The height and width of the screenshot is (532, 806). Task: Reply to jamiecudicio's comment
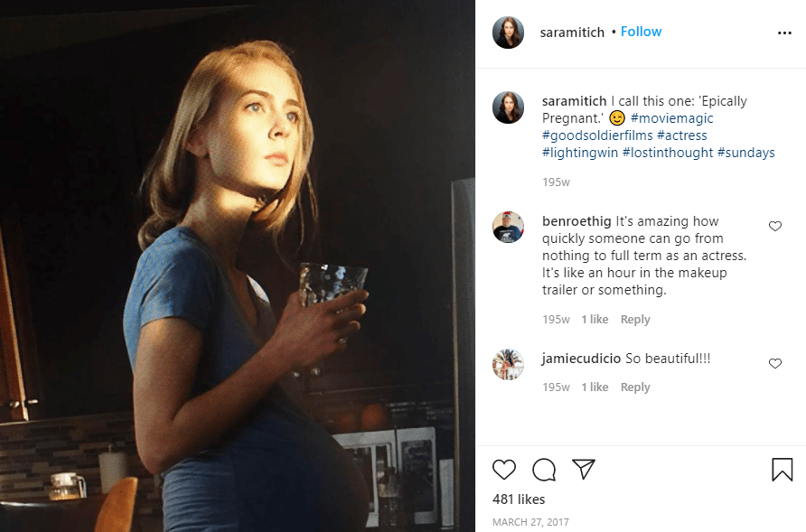635,387
